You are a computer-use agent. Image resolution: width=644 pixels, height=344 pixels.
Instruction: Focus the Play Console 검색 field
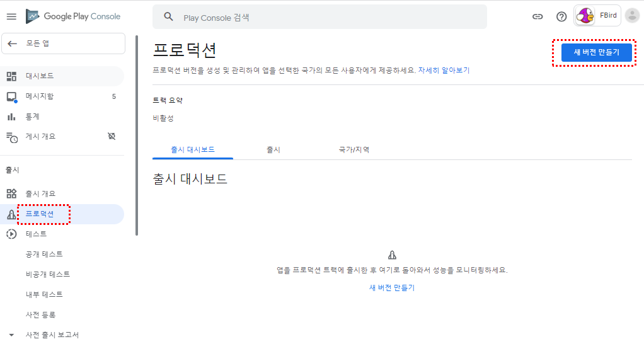tap(319, 17)
